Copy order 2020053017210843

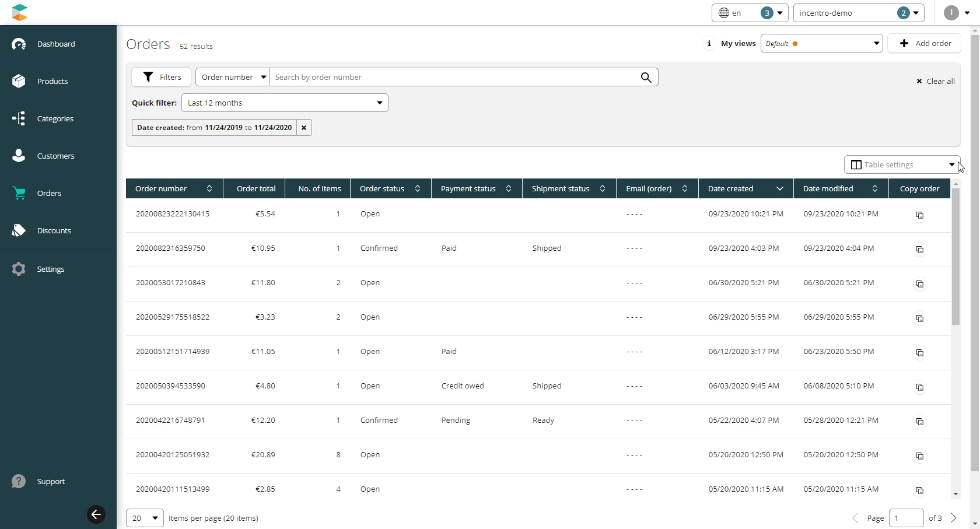point(919,284)
